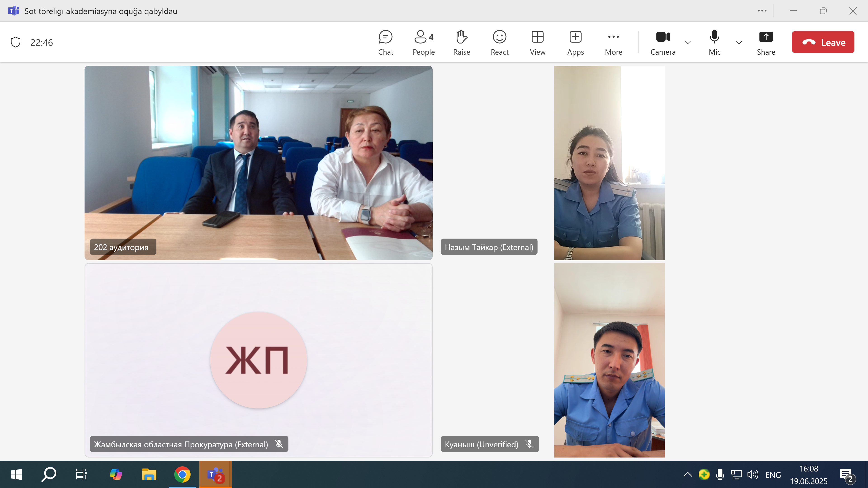Expand the Camera options chevron
868x488 pixels.
tap(688, 42)
